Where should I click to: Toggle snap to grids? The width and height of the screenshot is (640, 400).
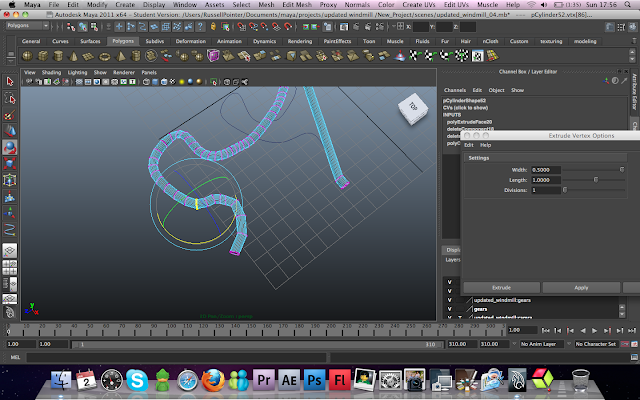[242, 27]
